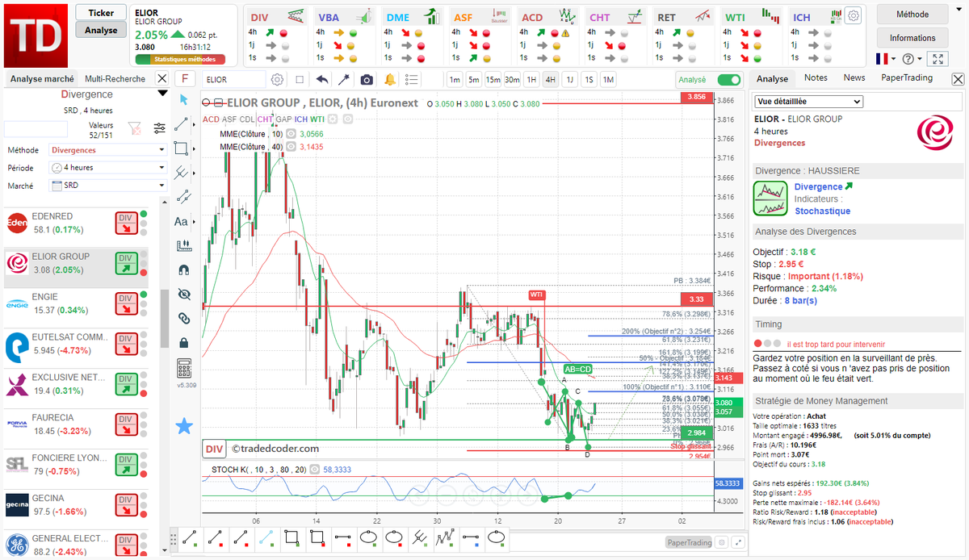Click the Ticker button
This screenshot has height=560, width=969.
pos(101,13)
